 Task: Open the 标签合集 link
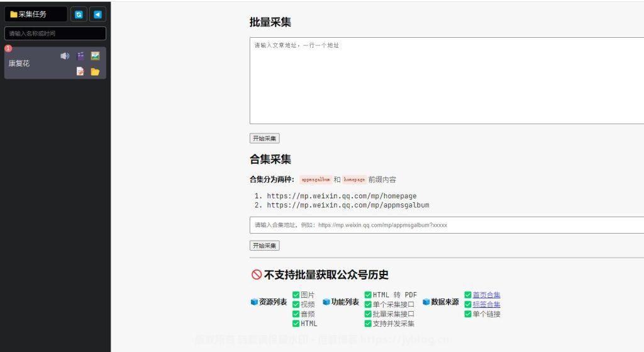click(x=486, y=304)
